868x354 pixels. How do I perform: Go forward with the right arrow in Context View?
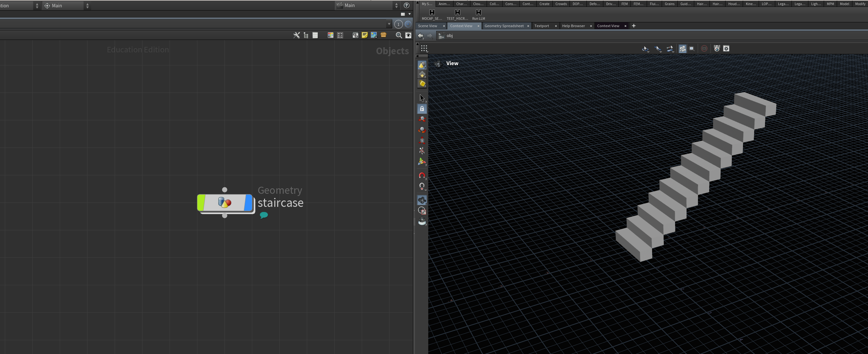430,36
